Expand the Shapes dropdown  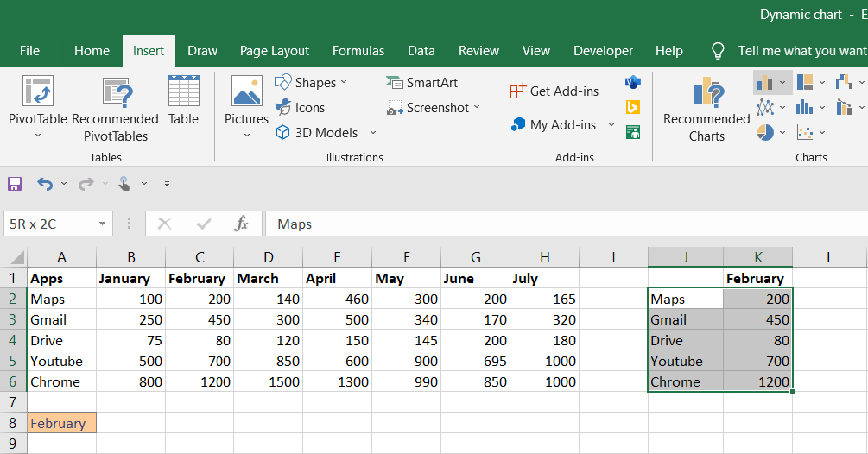pyautogui.click(x=344, y=82)
